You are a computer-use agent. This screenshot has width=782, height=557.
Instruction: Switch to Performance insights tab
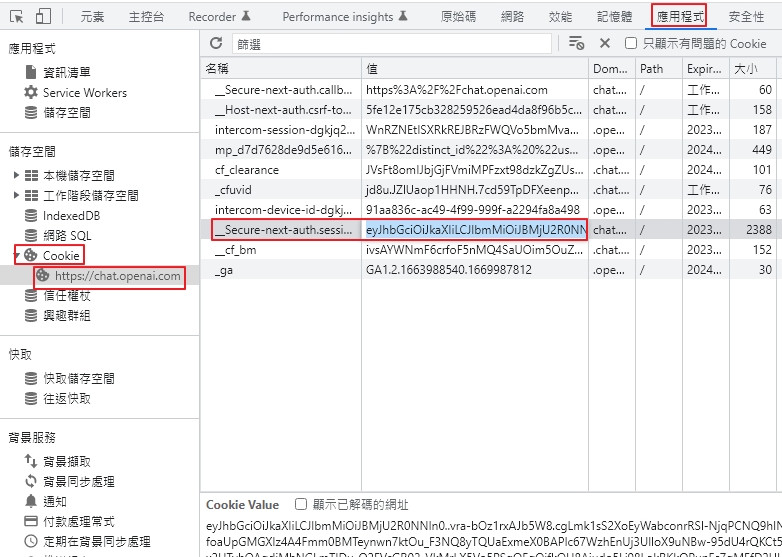(345, 17)
